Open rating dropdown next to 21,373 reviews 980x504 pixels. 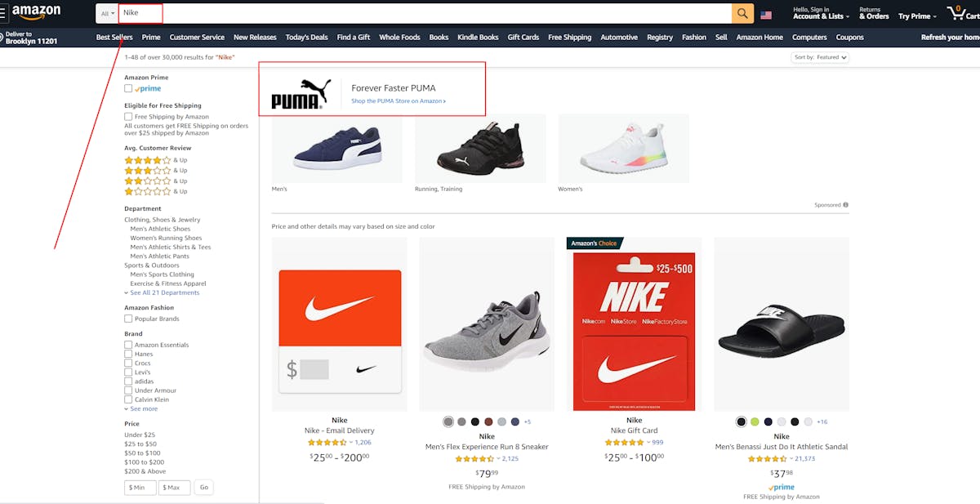[x=791, y=458]
